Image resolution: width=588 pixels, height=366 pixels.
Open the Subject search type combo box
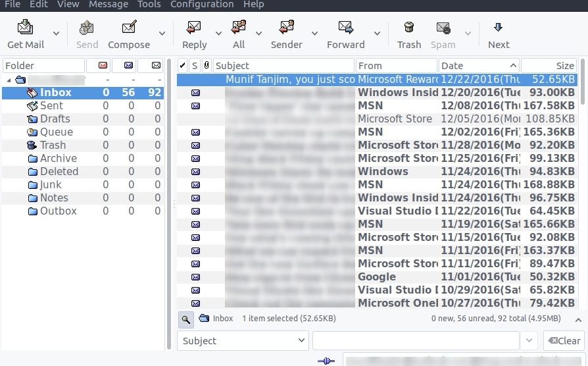243,340
